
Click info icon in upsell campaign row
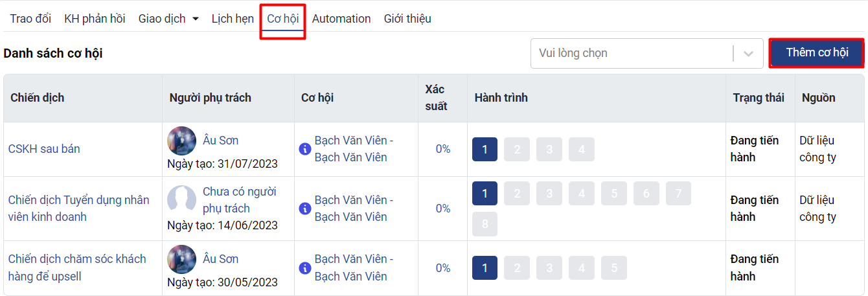point(305,268)
